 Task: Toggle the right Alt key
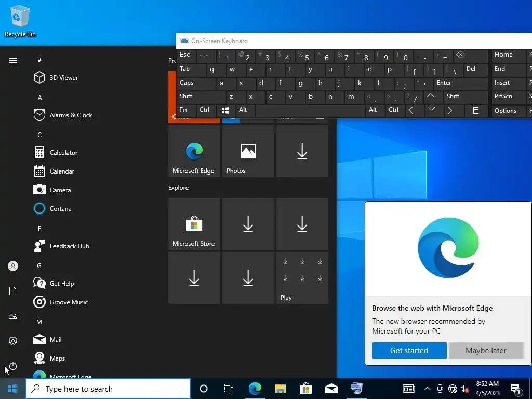click(375, 110)
